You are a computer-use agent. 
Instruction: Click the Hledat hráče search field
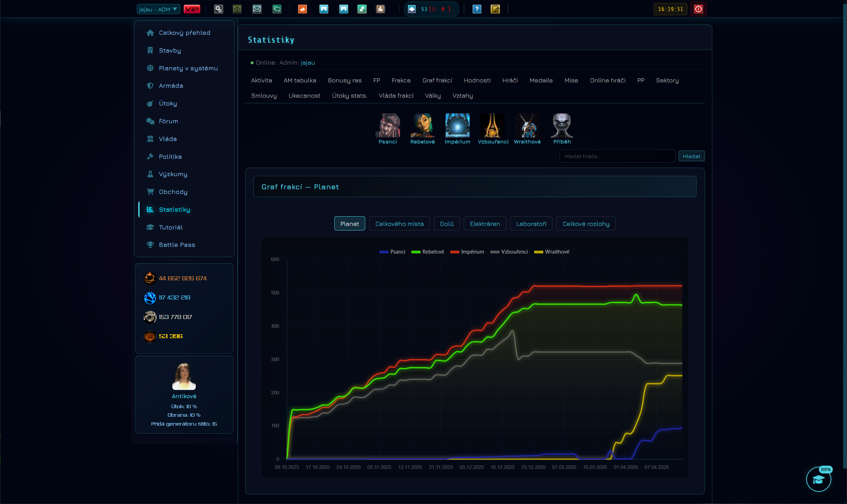click(617, 156)
